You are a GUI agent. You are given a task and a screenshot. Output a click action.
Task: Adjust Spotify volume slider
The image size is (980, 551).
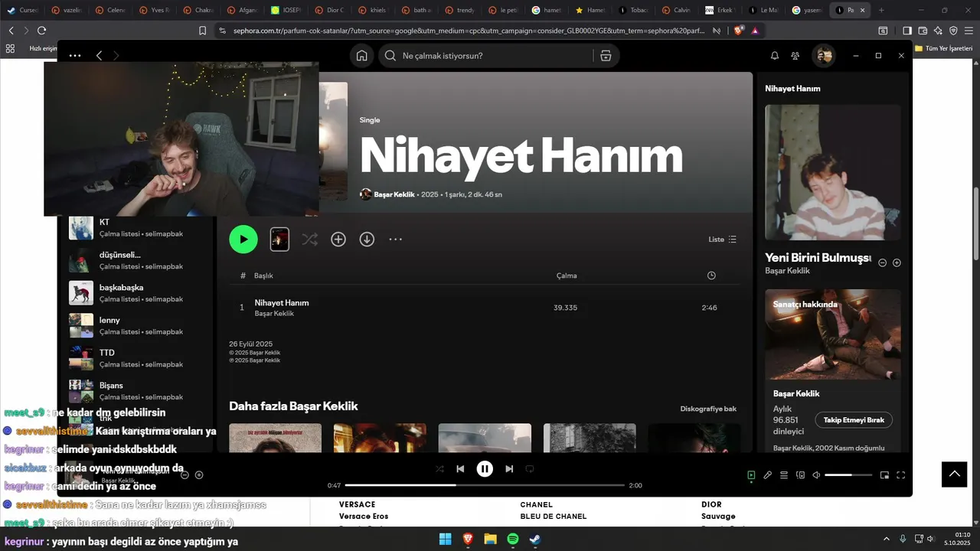tap(848, 475)
